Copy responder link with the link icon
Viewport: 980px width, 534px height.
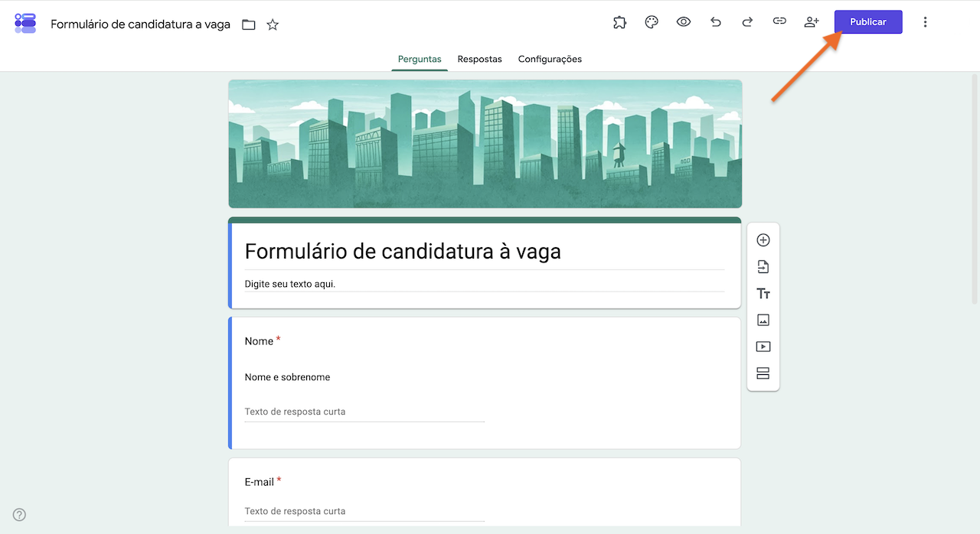pos(779,22)
